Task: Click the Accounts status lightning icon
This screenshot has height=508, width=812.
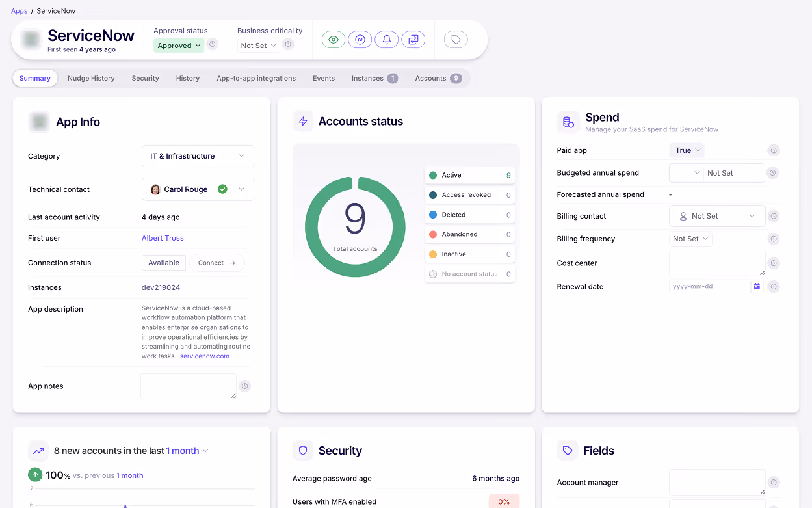Action: point(302,122)
